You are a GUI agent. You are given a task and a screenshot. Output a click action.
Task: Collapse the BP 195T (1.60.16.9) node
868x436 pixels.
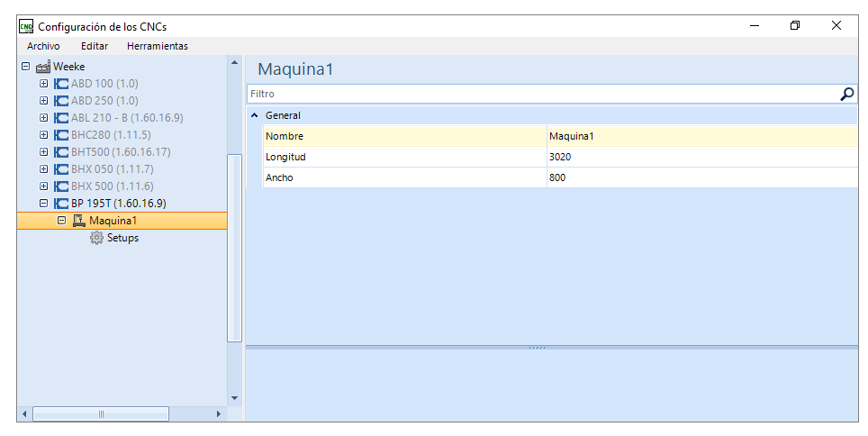(x=44, y=204)
